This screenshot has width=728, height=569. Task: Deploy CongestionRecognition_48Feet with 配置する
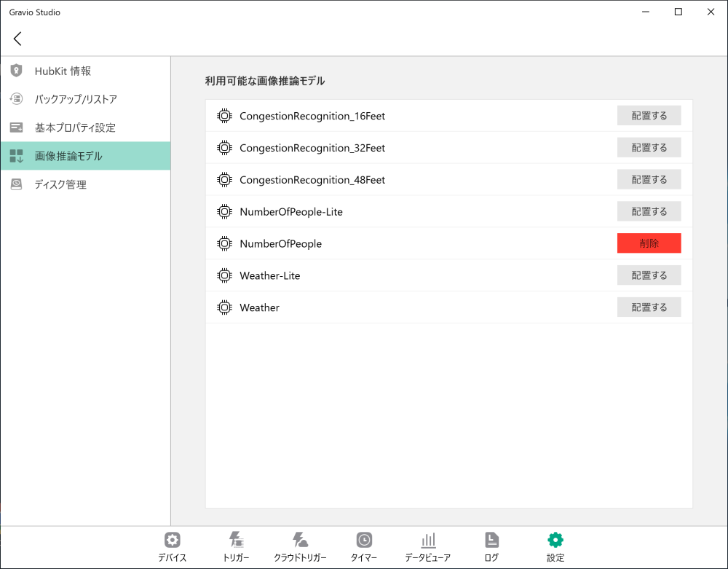pyautogui.click(x=649, y=179)
